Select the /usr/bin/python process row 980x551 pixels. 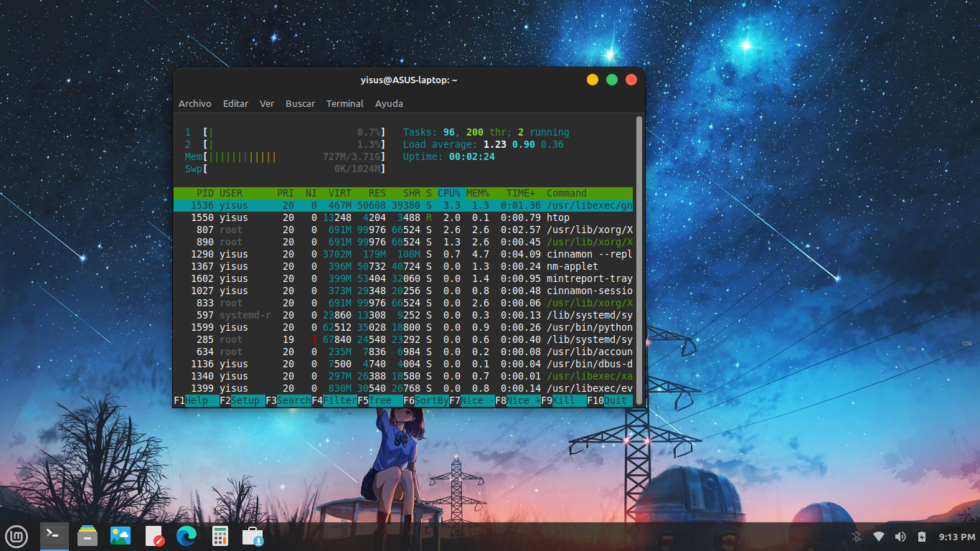click(403, 327)
